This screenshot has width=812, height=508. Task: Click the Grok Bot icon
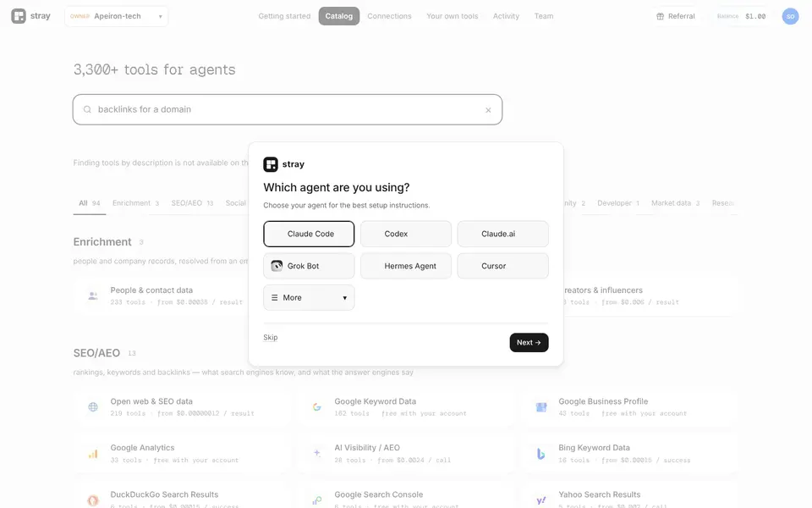pos(277,266)
